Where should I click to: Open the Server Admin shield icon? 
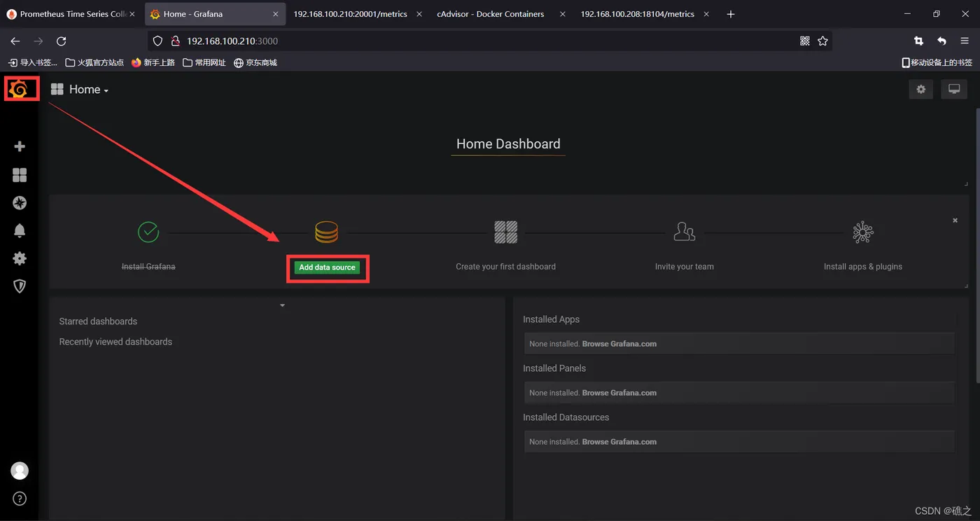click(x=20, y=286)
